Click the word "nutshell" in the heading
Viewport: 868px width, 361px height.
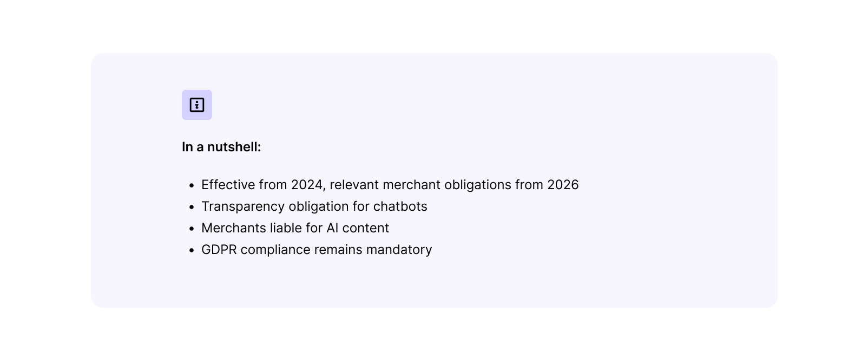coord(234,147)
